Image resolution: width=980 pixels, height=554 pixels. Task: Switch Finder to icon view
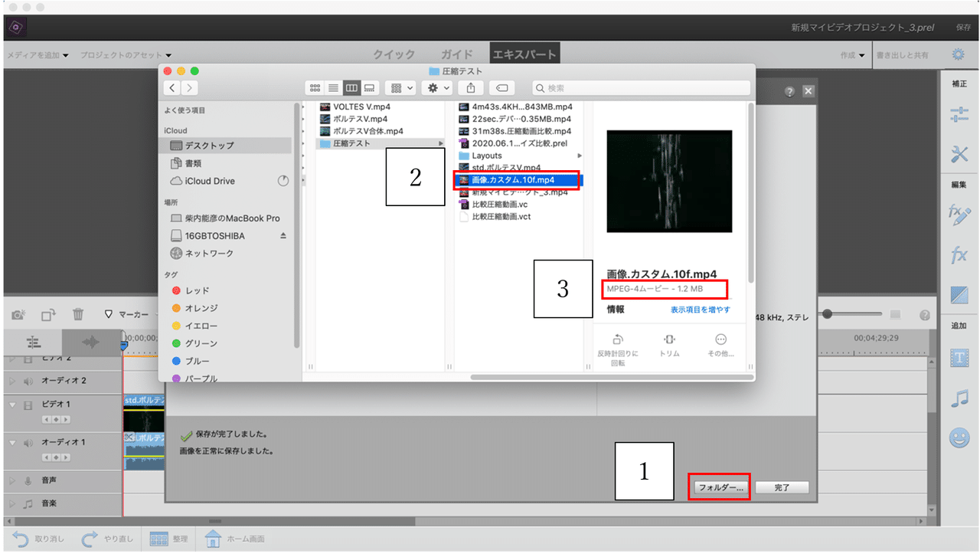(x=315, y=88)
